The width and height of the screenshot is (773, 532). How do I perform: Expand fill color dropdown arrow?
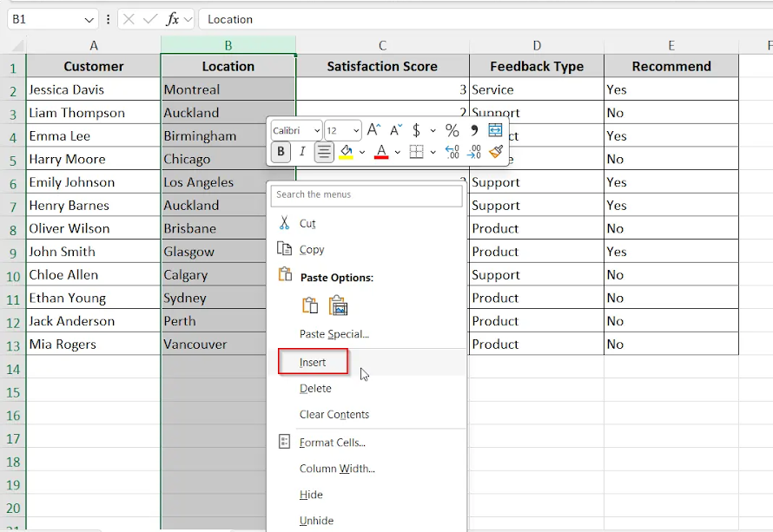tap(362, 152)
